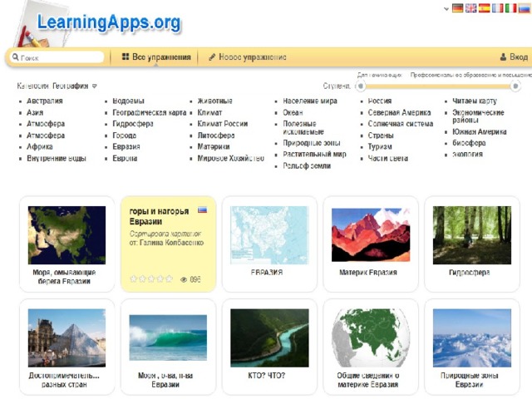Open the ЕВРАЗИЯ outline map thumbnail
This screenshot has width=532, height=399.
coord(268,235)
